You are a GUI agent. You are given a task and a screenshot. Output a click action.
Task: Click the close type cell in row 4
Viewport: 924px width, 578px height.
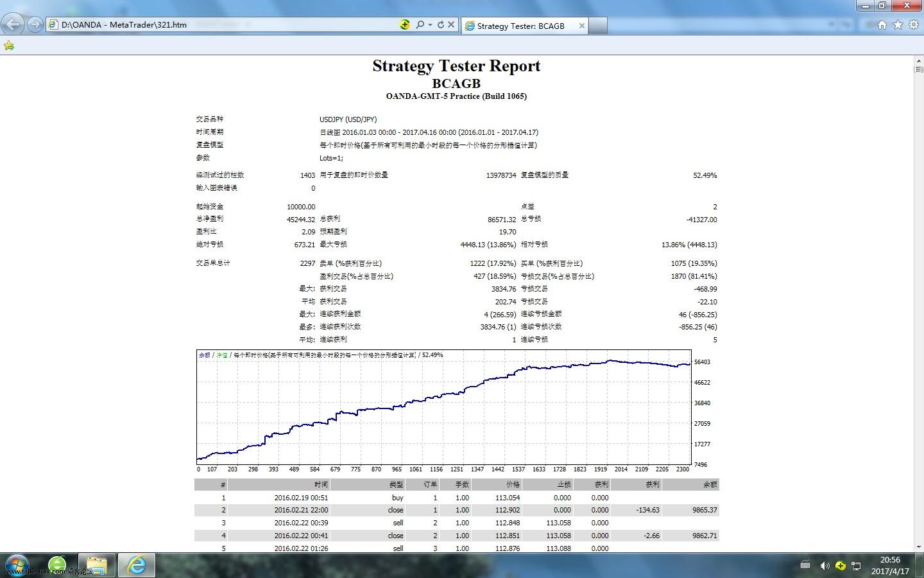396,536
